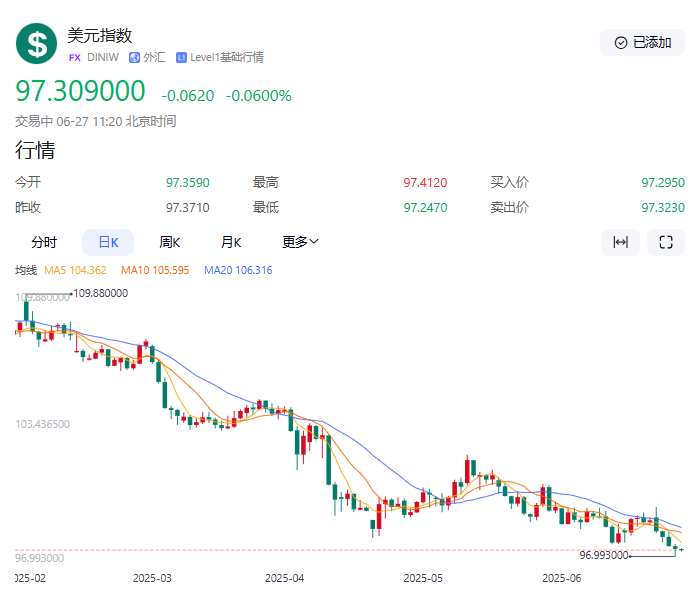
Task: Click the 交易中 06-27 11:20 status text
Action: click(95, 121)
